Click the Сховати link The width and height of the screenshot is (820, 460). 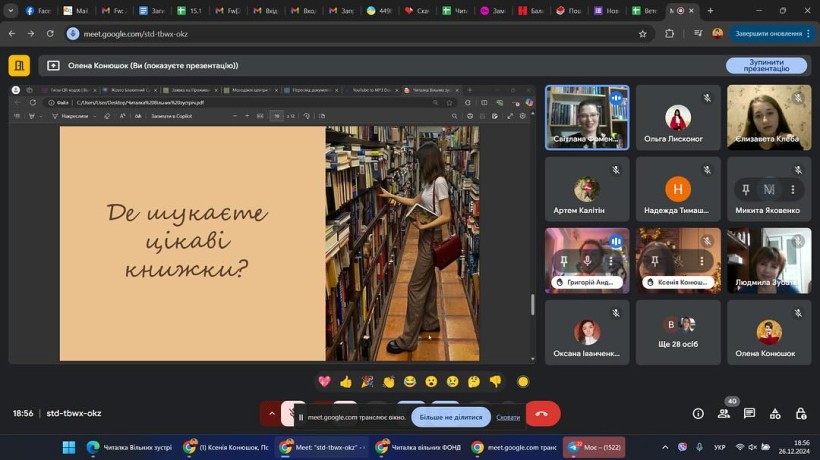coord(508,417)
